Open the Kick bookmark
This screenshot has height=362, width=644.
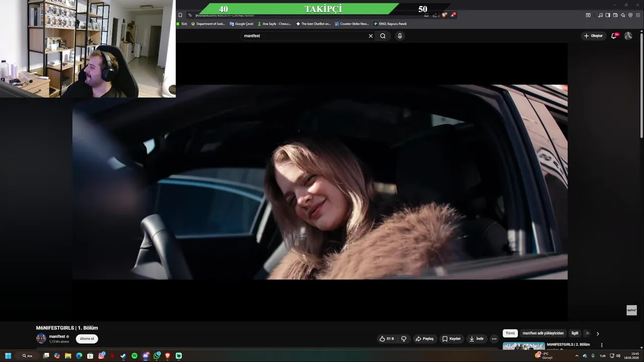[x=182, y=24]
